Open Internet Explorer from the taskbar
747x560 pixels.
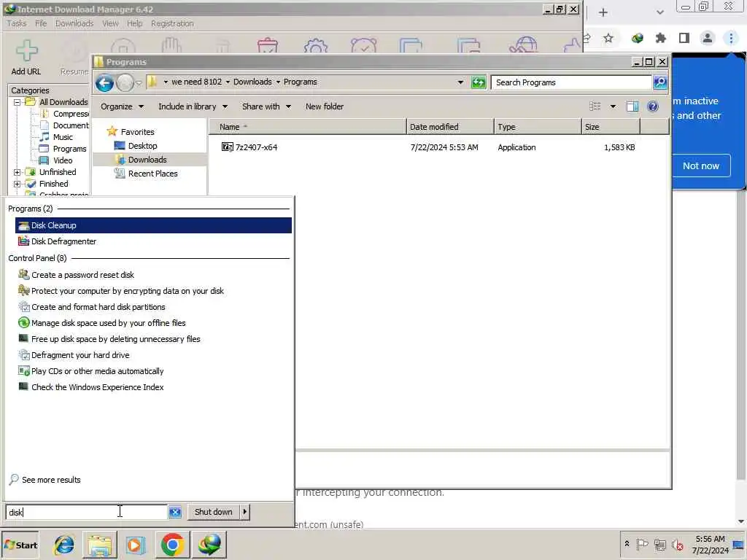point(64,545)
